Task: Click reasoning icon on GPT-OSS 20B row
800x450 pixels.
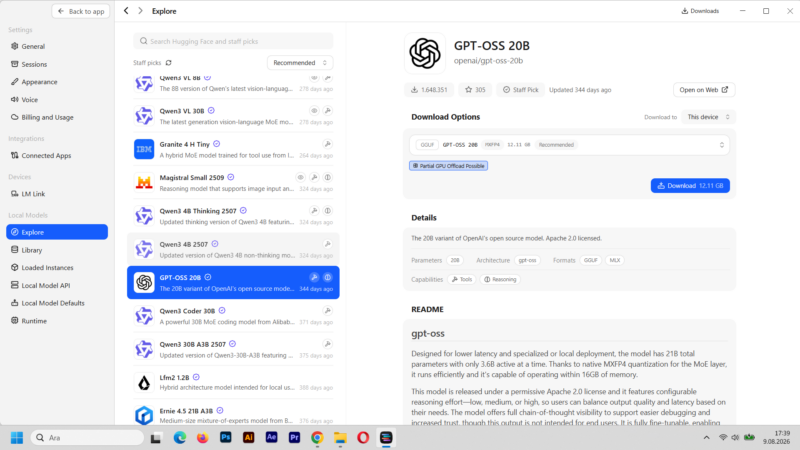Action: 328,277
